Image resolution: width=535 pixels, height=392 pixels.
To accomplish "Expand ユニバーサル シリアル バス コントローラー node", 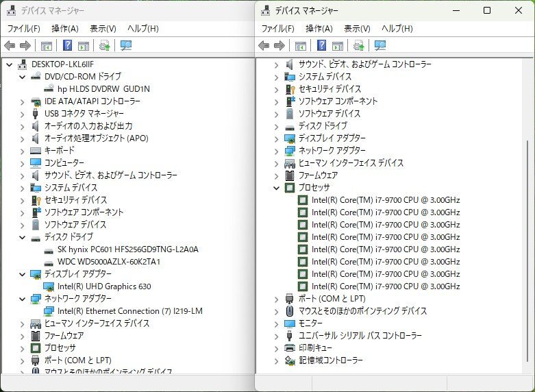I will [277, 336].
